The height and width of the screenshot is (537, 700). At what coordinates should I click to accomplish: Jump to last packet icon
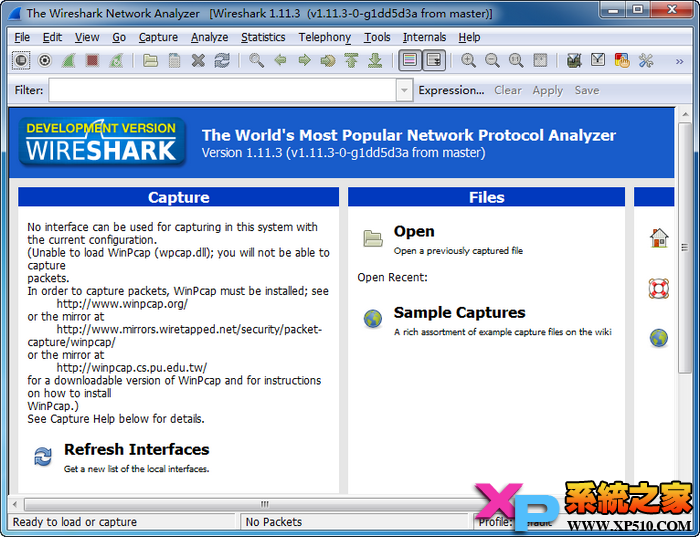click(x=375, y=60)
